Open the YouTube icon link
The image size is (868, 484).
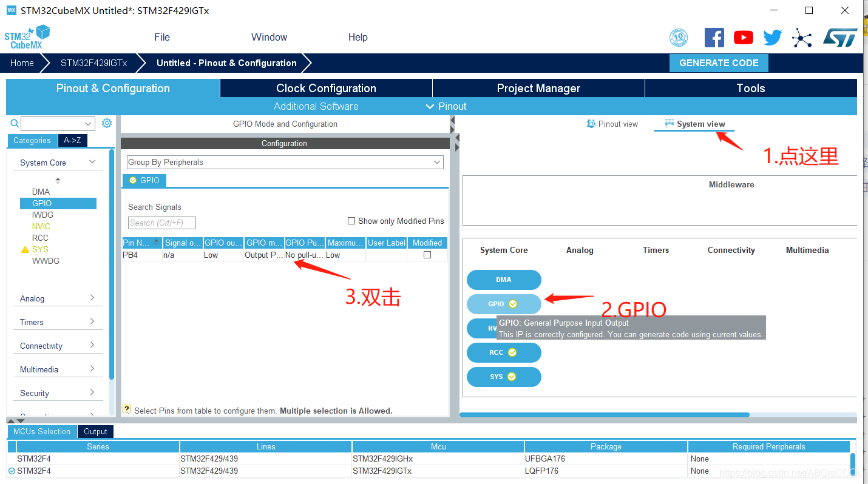click(744, 38)
